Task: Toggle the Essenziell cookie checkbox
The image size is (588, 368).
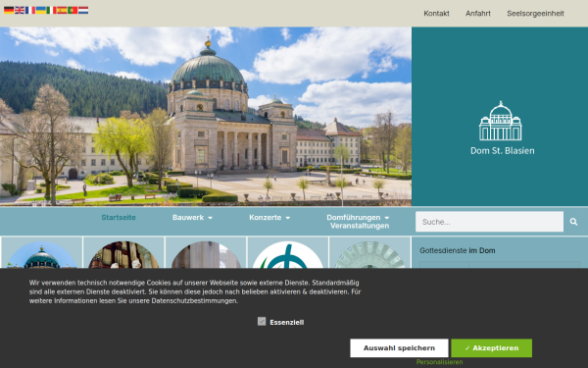Action: click(x=262, y=322)
